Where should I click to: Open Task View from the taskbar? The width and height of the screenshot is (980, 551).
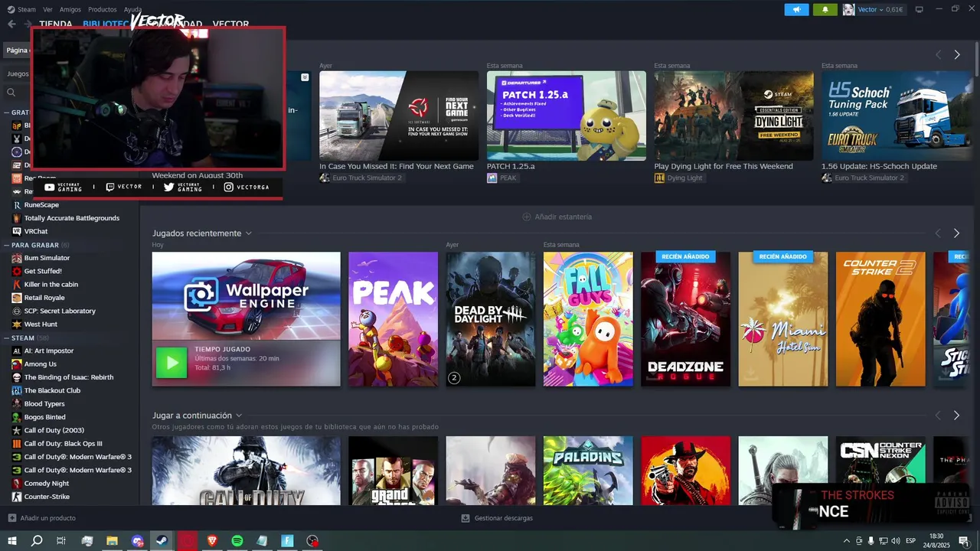pos(61,540)
